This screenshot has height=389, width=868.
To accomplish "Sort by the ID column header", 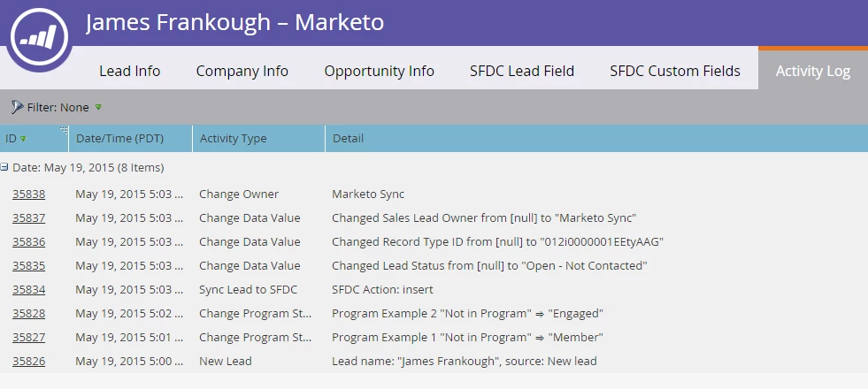I will [x=34, y=138].
